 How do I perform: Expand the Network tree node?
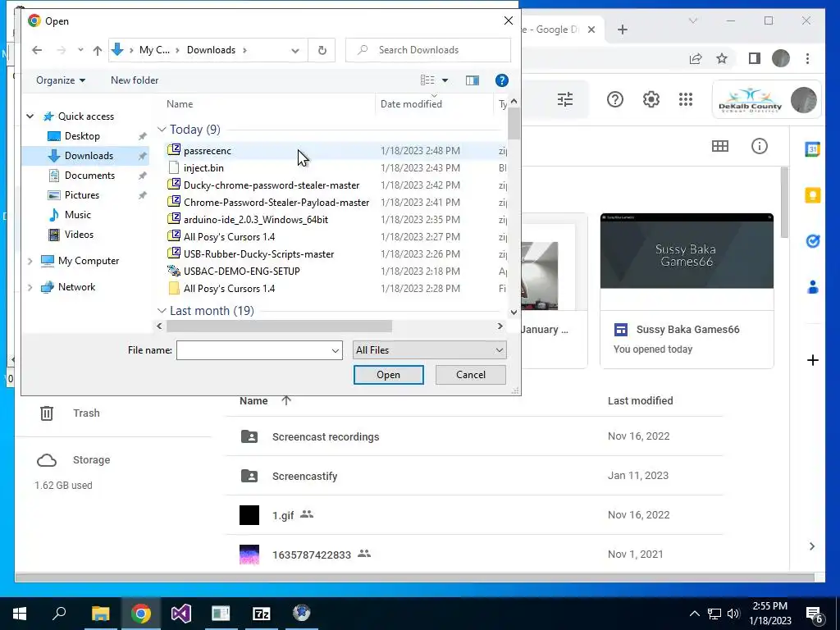[x=30, y=287]
